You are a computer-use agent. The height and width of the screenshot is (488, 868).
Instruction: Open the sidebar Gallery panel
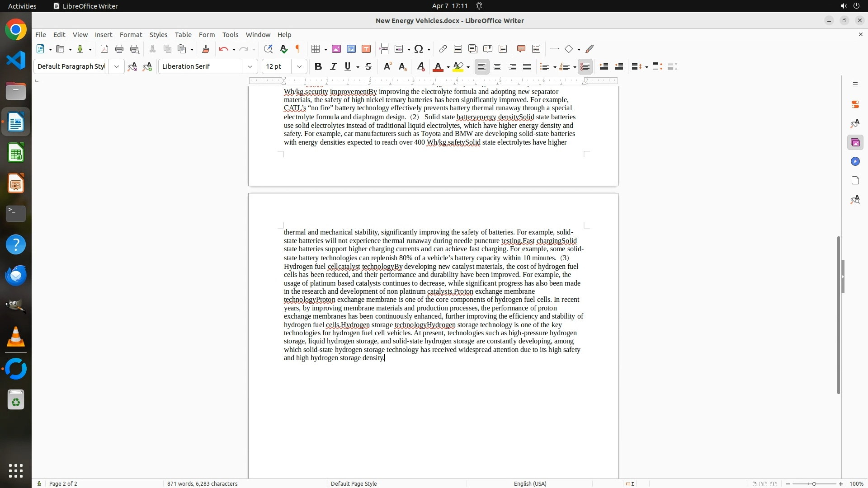(x=855, y=143)
